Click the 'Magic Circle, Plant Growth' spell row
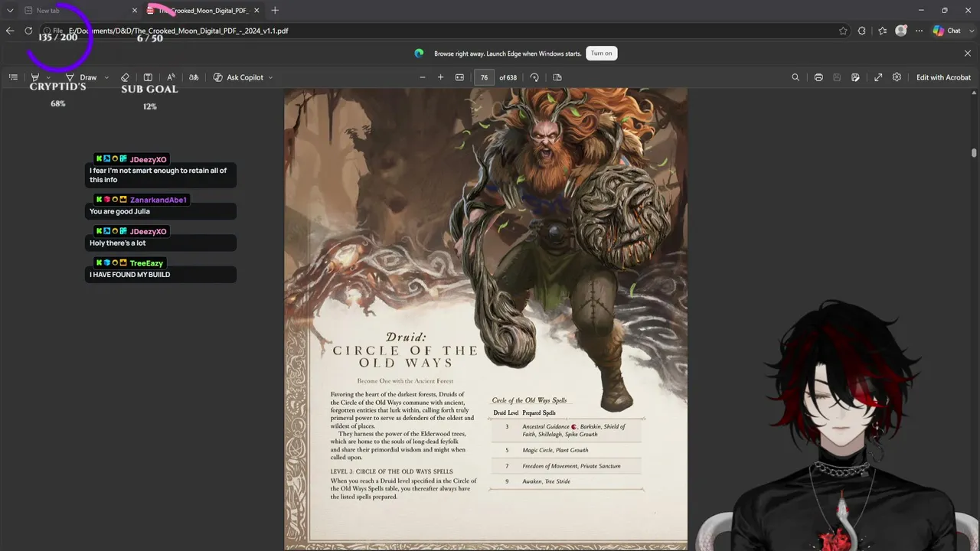The width and height of the screenshot is (980, 551). coord(567,450)
